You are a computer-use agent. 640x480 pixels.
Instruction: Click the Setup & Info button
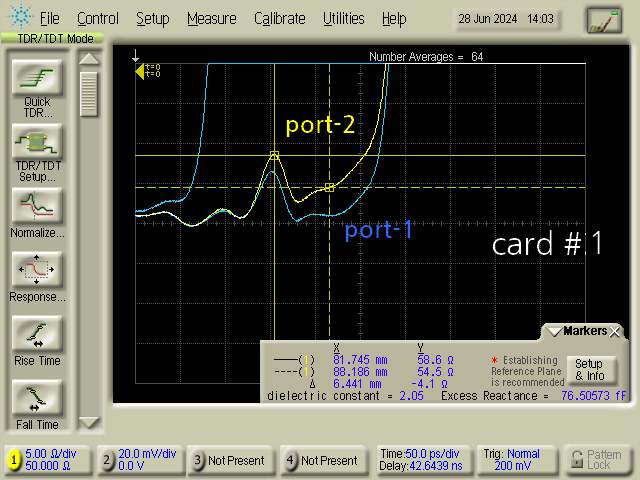[x=591, y=370]
